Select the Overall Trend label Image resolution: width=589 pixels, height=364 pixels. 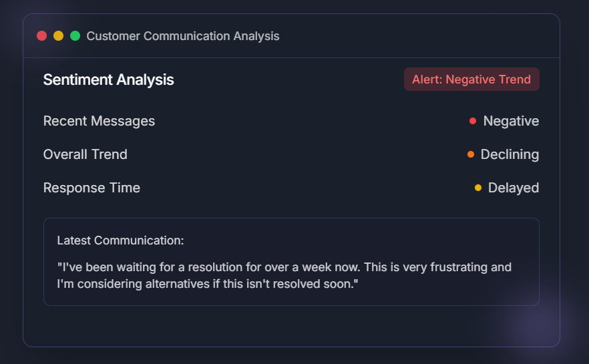[x=85, y=154]
